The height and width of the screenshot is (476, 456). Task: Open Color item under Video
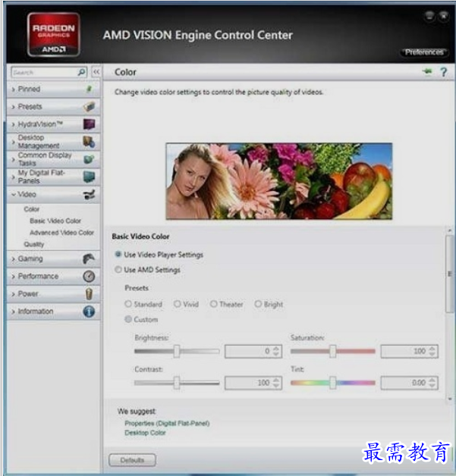click(32, 209)
